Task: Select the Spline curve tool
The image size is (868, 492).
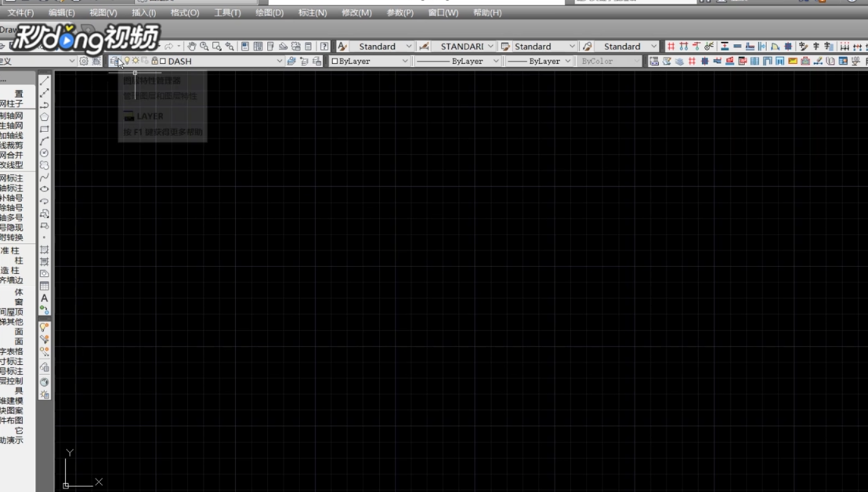Action: click(x=44, y=177)
